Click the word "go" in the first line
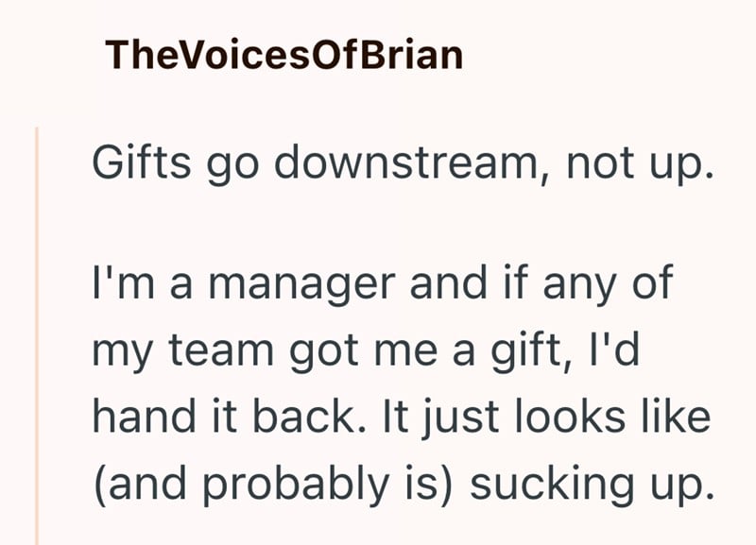The height and width of the screenshot is (545, 756). (213, 168)
